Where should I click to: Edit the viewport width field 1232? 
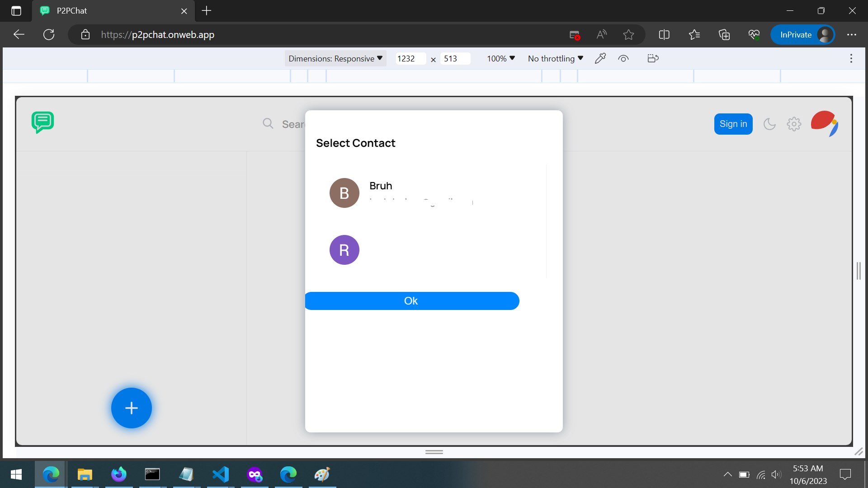[409, 59]
